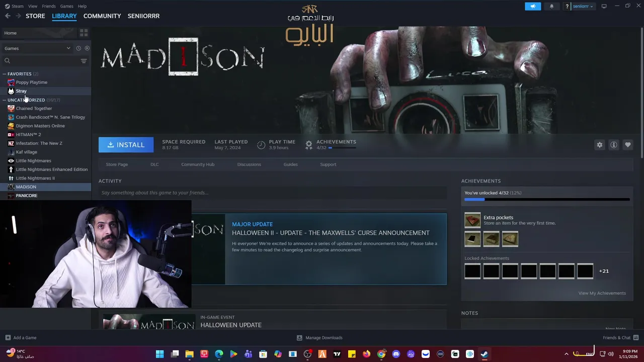Open Firefox from the taskbar
Image resolution: width=644 pixels, height=362 pixels.
pyautogui.click(x=366, y=354)
